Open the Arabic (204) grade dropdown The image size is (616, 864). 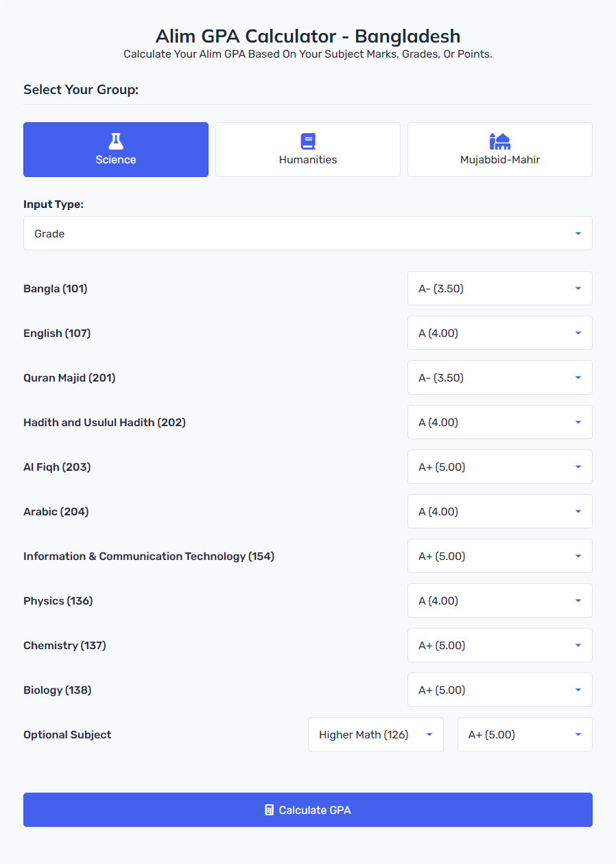[x=500, y=511]
